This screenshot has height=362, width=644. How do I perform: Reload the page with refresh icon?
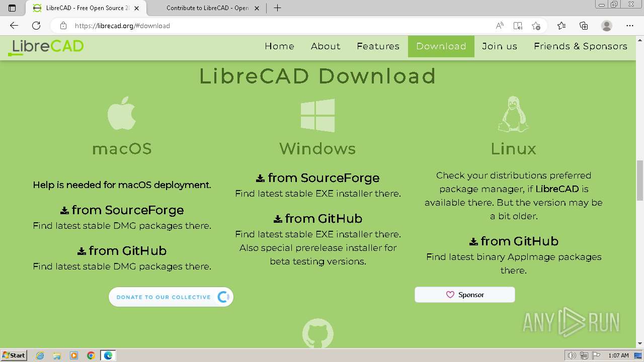pos(36,26)
